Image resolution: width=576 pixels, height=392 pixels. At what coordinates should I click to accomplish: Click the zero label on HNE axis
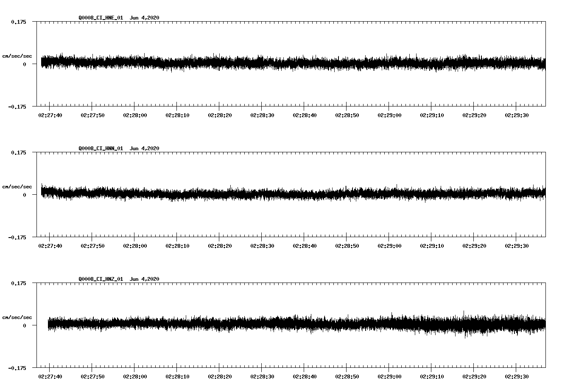tap(25, 64)
